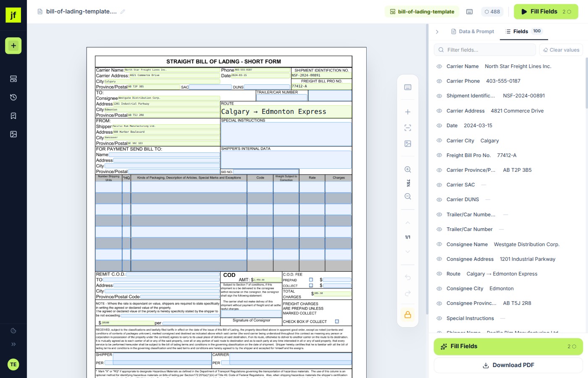Click the green plus new-document button
Image resolution: width=588 pixels, height=378 pixels.
(x=13, y=46)
